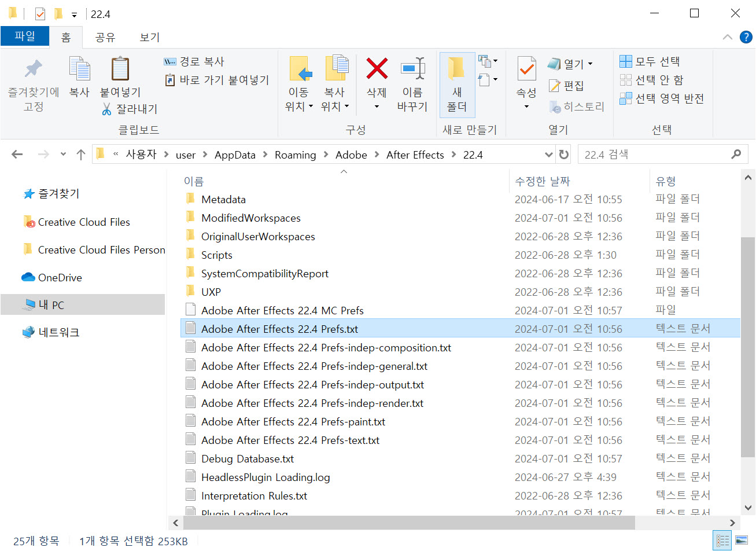This screenshot has height=551, width=756.
Task: Click the Adobe breadcrumb in address bar
Action: [x=351, y=155]
